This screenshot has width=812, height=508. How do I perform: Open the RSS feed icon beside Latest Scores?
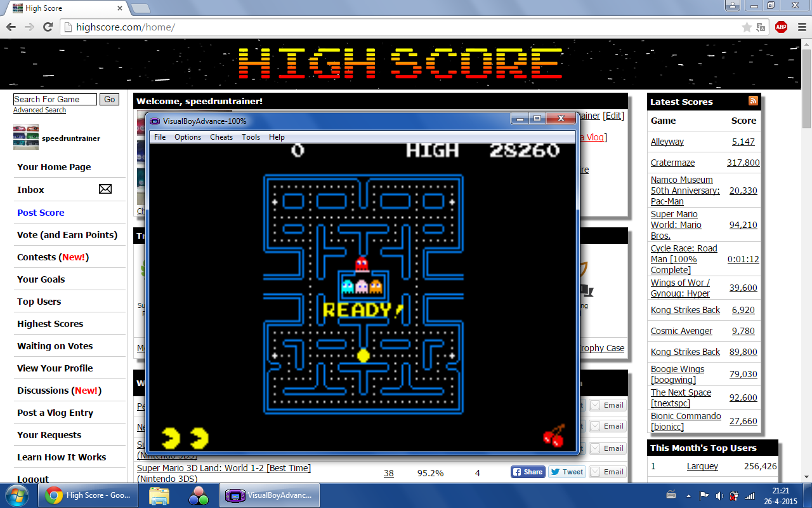click(x=753, y=101)
